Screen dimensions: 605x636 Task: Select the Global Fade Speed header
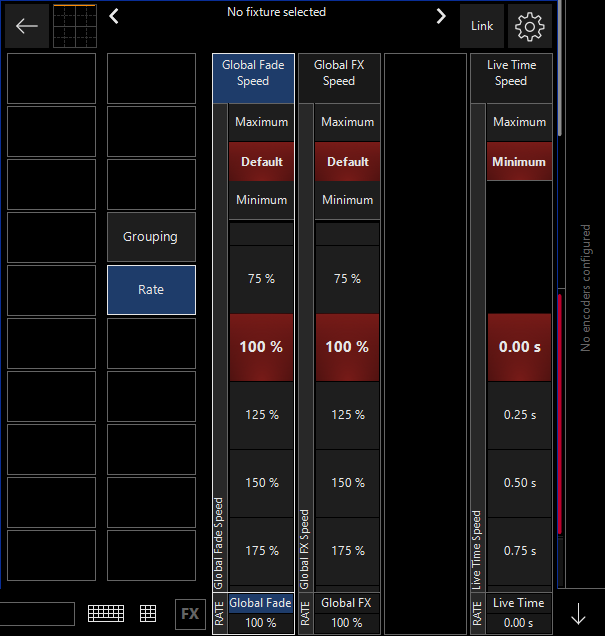click(x=253, y=78)
